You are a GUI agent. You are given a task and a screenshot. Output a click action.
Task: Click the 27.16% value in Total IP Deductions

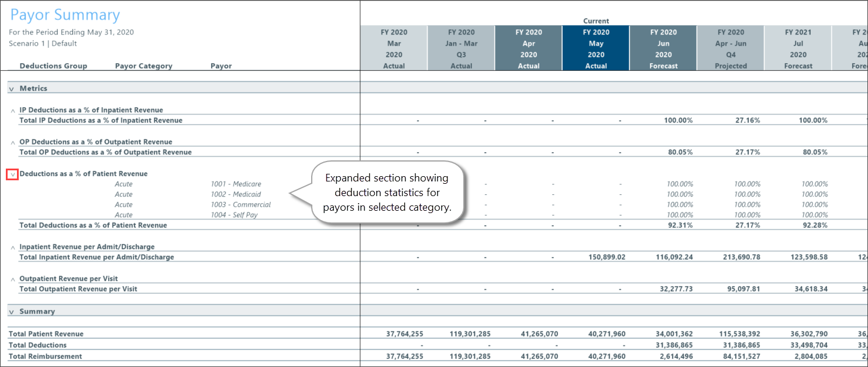(748, 121)
